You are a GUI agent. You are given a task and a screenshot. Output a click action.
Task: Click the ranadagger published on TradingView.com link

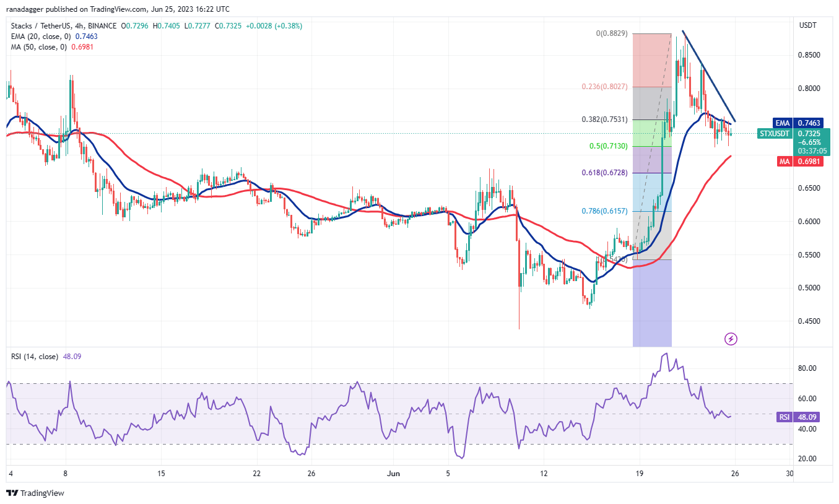point(74,9)
